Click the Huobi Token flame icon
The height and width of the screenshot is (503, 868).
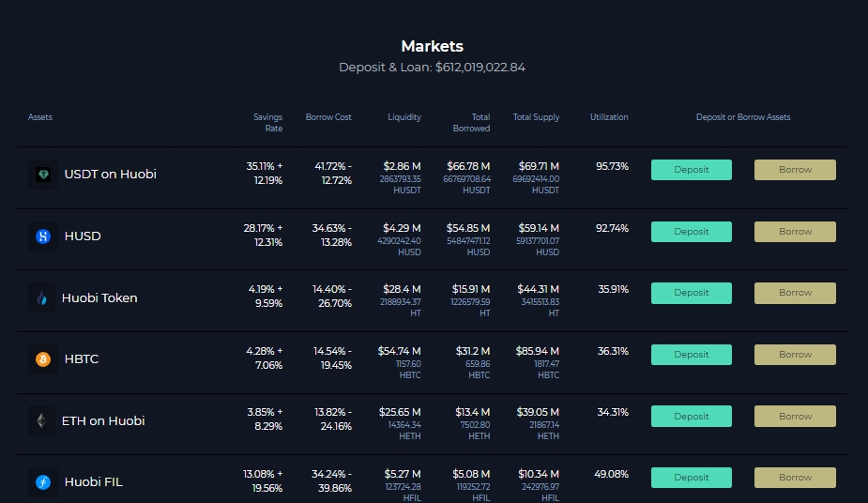click(42, 298)
